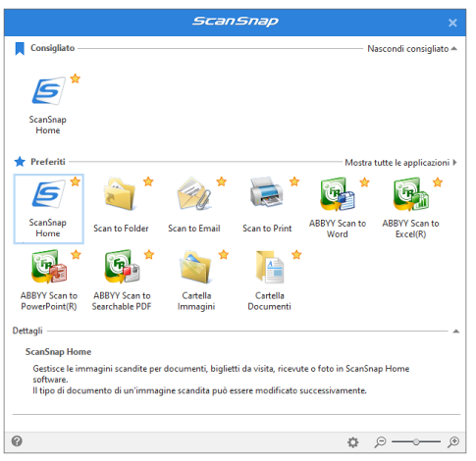Toggle favorite star on Consigliato ScanSnap Home
The height and width of the screenshot is (461, 476).
pos(76,78)
